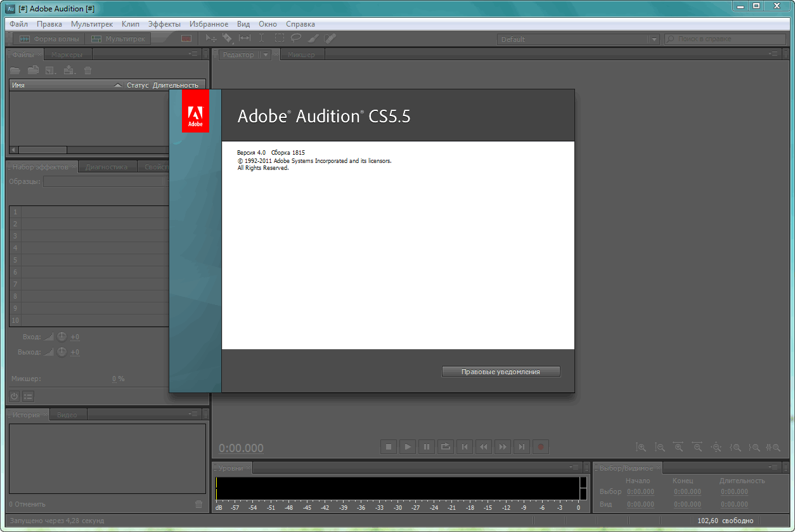Viewport: 795px width, 532px height.
Task: Adjust the Вход input gain knob
Action: 61,337
